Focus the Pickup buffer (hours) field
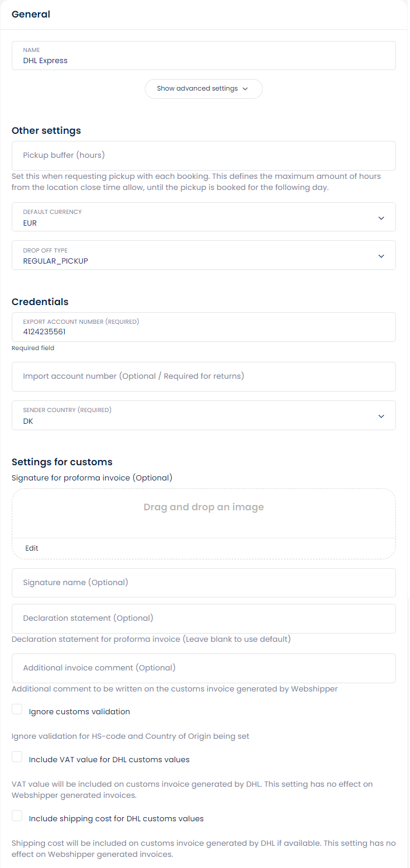The width and height of the screenshot is (410, 868). click(203, 155)
